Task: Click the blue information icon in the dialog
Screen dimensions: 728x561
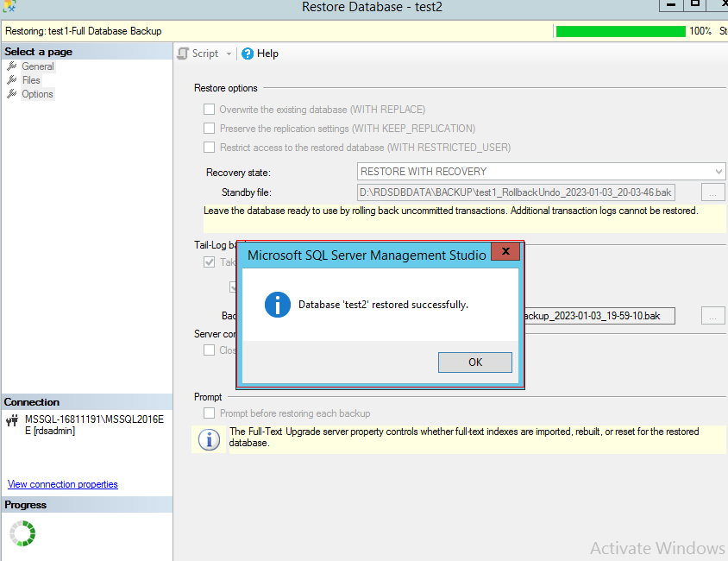Action: click(x=278, y=305)
